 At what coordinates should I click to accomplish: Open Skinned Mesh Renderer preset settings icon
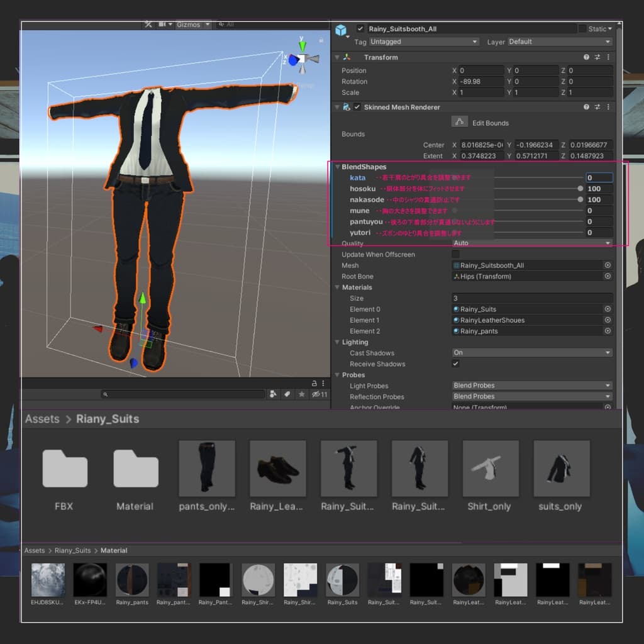click(x=597, y=108)
